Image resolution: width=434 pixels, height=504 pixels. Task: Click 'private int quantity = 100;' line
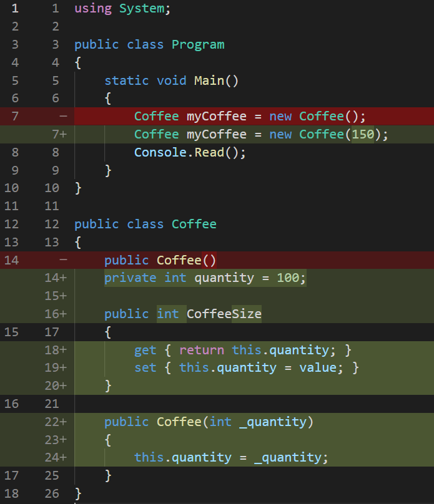205,278
